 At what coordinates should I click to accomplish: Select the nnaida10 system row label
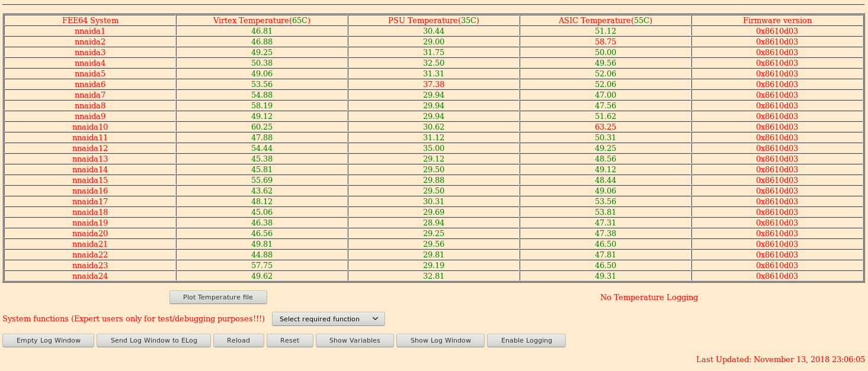pos(90,127)
